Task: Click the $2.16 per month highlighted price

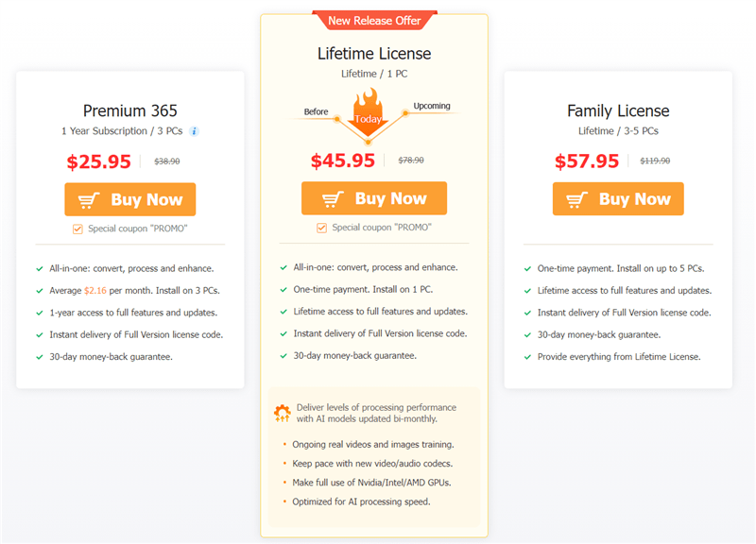Action: pos(95,291)
